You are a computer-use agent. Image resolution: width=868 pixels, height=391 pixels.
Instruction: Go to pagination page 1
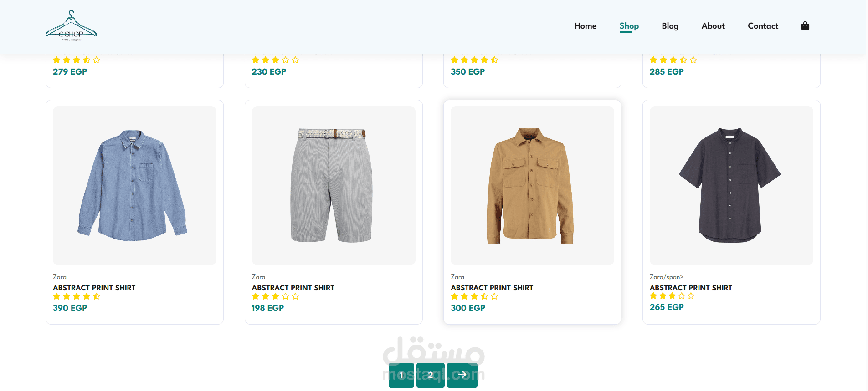[401, 375]
